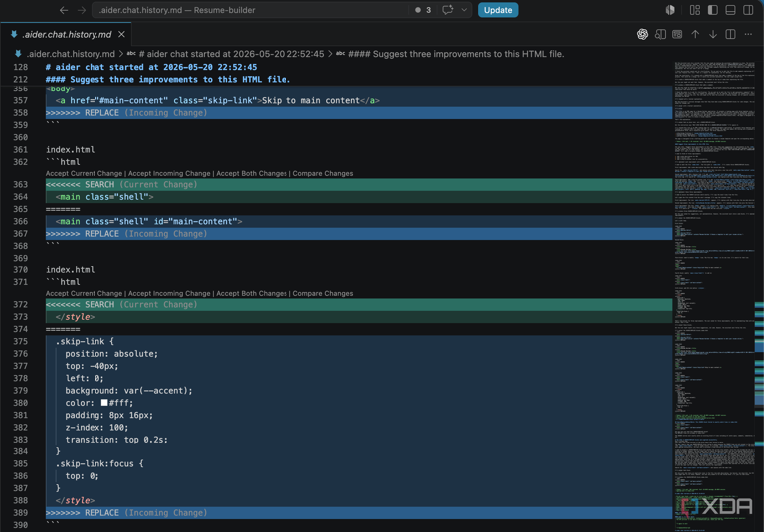Open the customize layout icon

(695, 10)
